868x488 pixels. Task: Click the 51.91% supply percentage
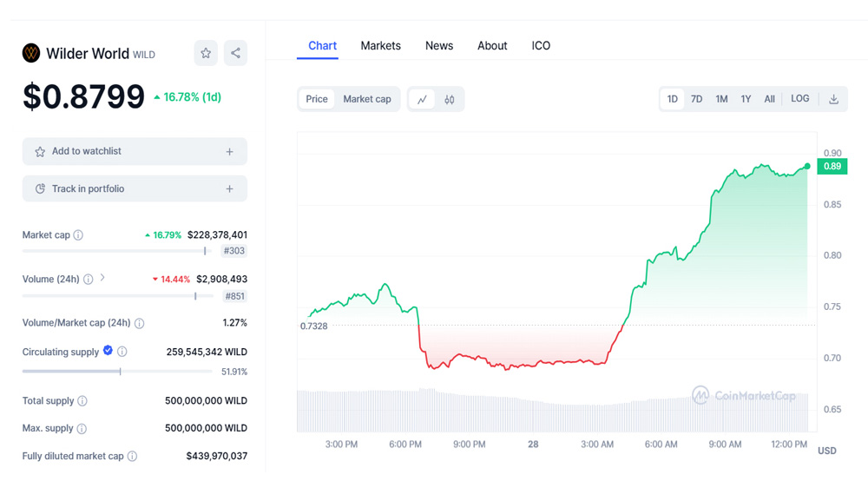point(234,372)
